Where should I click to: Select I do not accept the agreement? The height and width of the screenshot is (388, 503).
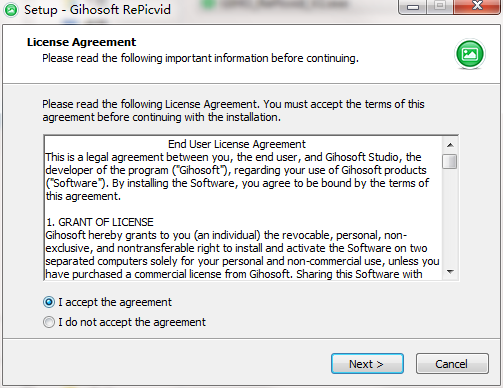point(49,322)
